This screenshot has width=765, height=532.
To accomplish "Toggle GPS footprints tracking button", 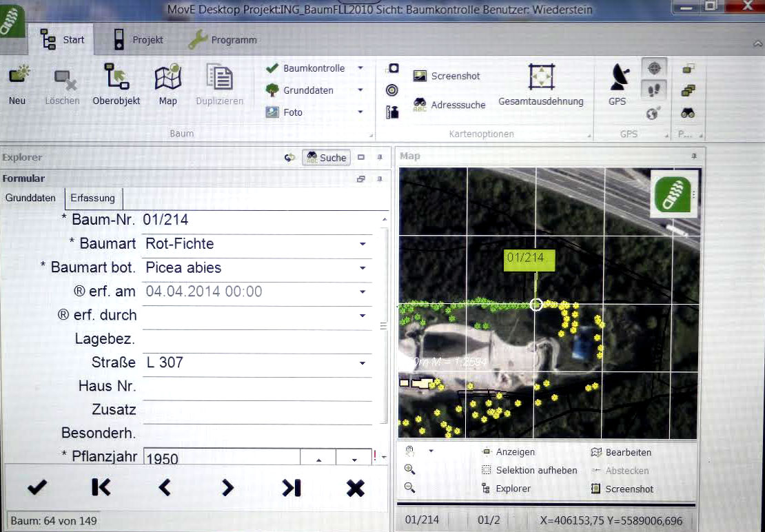I will (654, 90).
